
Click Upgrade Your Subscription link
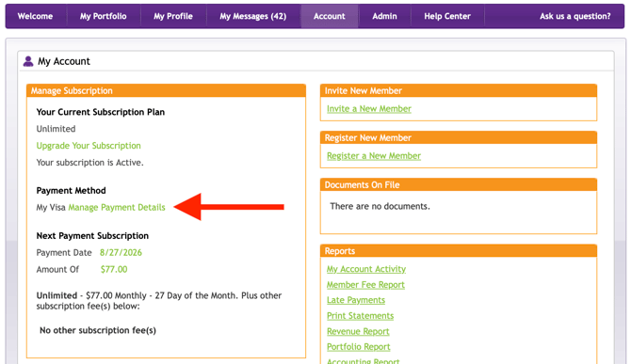[x=89, y=146]
